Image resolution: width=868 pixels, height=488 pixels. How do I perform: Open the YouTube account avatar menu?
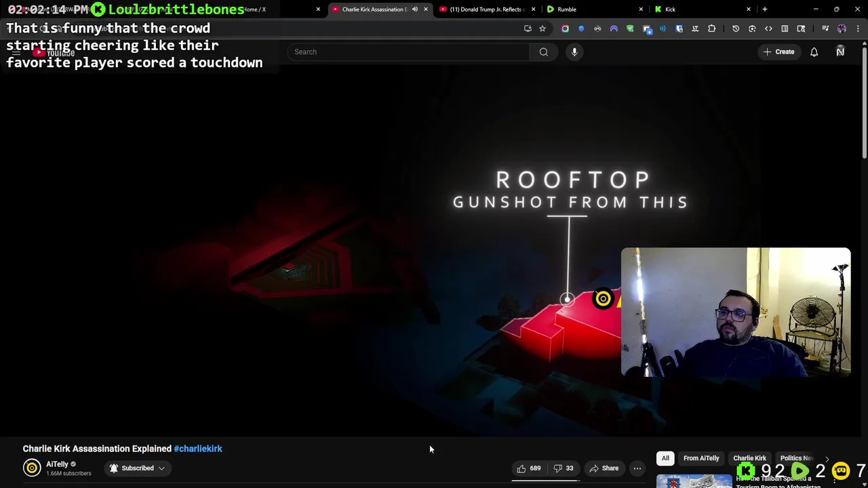click(x=840, y=52)
